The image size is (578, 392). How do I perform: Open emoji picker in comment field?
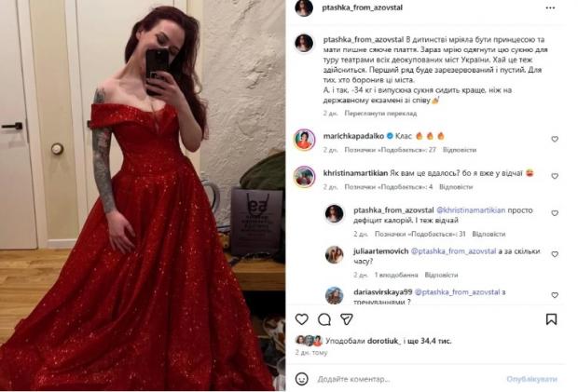click(301, 379)
